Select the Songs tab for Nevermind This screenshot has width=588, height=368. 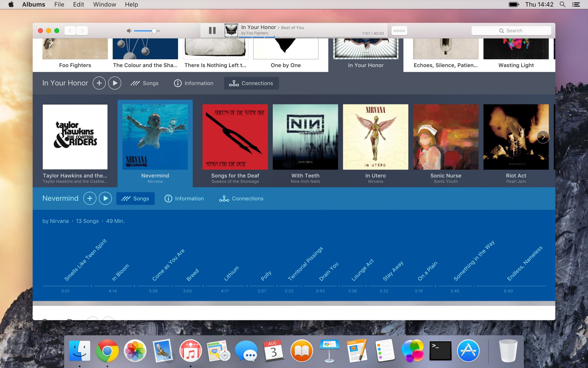tap(135, 198)
